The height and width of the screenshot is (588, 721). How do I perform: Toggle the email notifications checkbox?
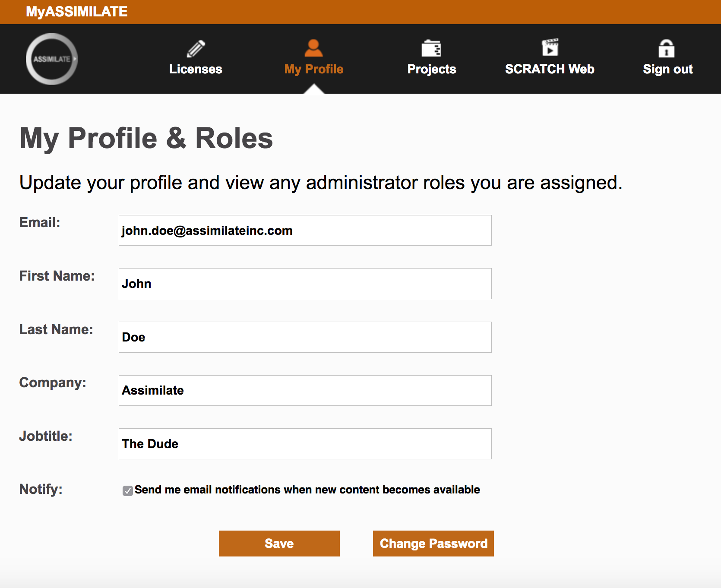tap(127, 490)
